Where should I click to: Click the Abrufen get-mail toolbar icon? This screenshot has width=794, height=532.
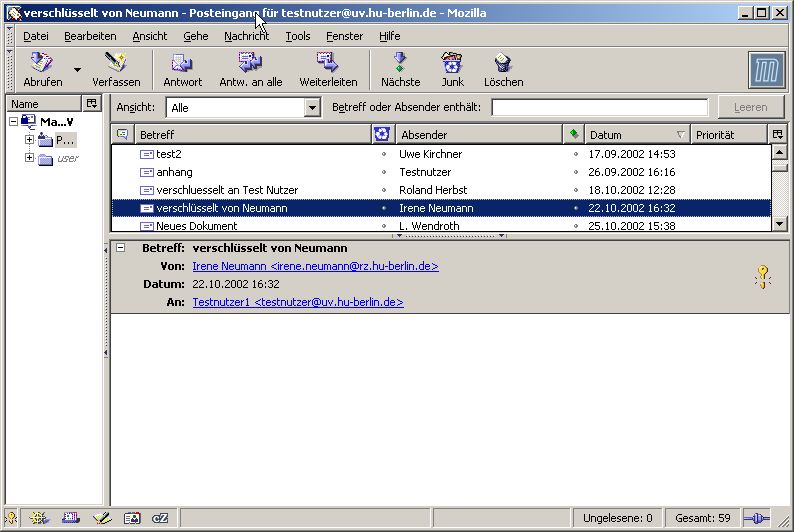[42, 69]
